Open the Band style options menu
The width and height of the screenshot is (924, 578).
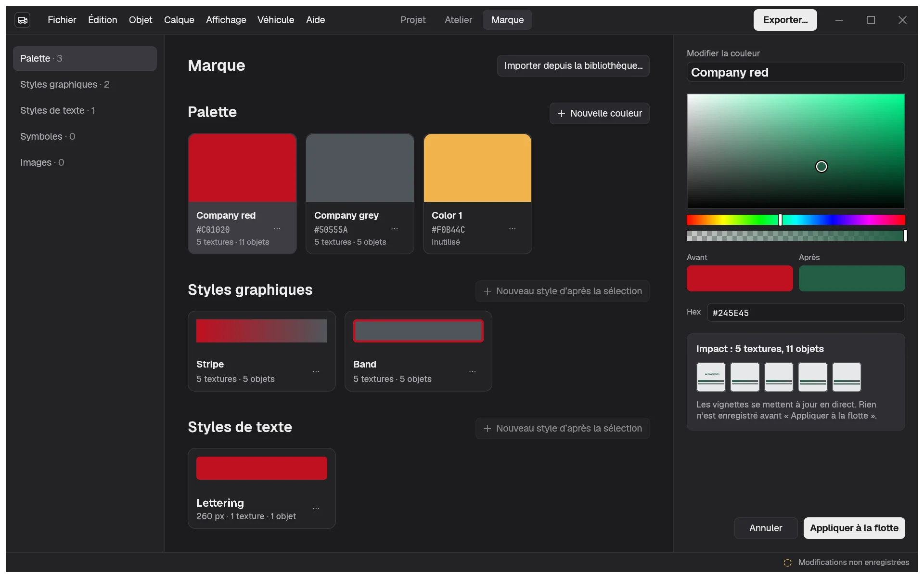473,371
